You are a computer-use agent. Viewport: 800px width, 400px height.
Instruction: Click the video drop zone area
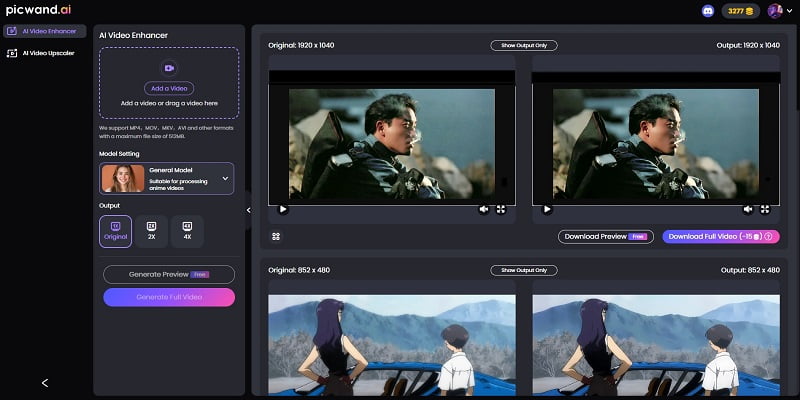169,83
